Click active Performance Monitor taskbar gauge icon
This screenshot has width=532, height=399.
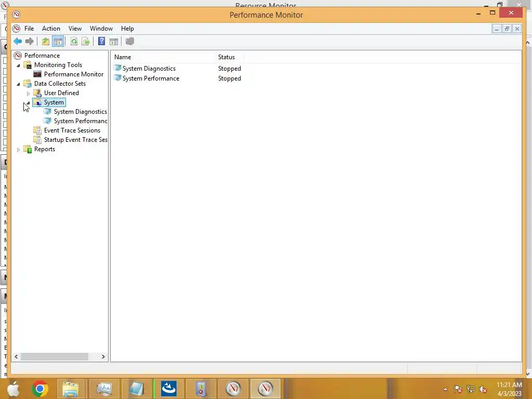265,389
